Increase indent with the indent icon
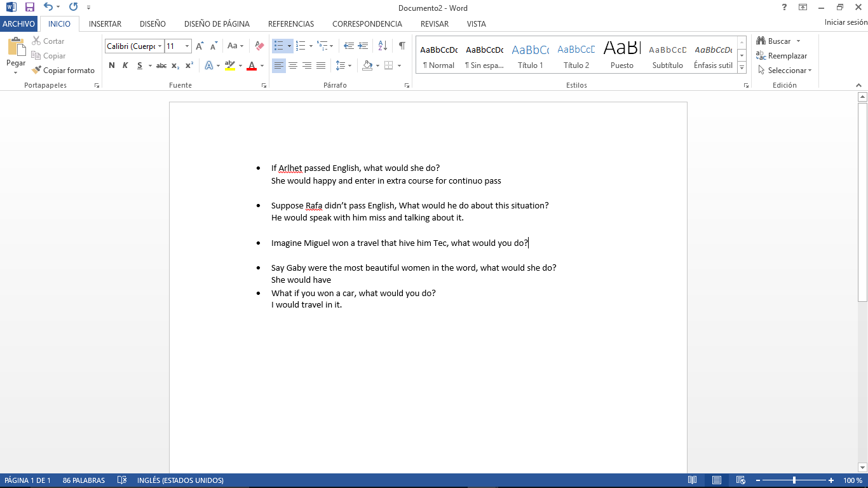This screenshot has width=868, height=488. [x=363, y=46]
